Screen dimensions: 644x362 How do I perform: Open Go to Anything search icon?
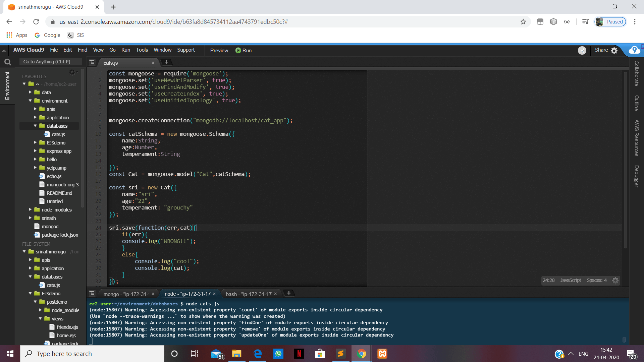coord(7,62)
